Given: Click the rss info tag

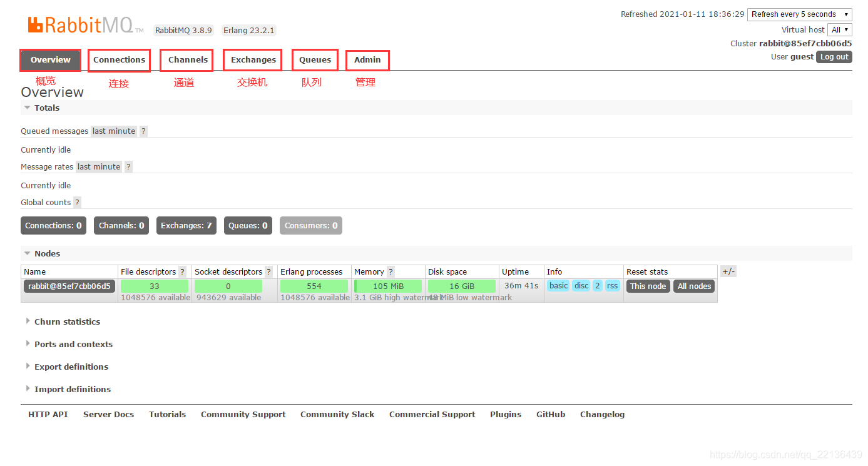Looking at the screenshot, I should (612, 286).
